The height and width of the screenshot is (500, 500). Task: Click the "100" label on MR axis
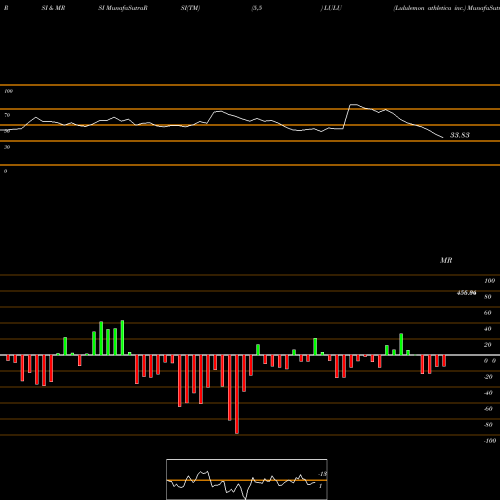(x=489, y=281)
